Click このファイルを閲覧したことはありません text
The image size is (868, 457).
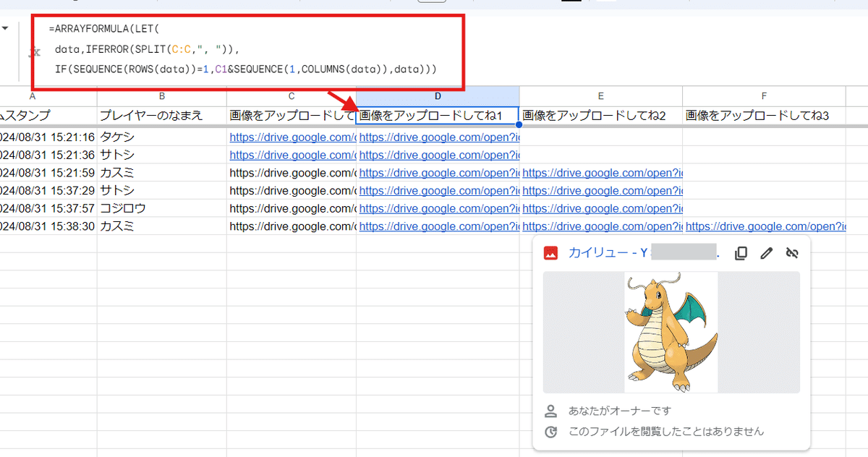[666, 432]
